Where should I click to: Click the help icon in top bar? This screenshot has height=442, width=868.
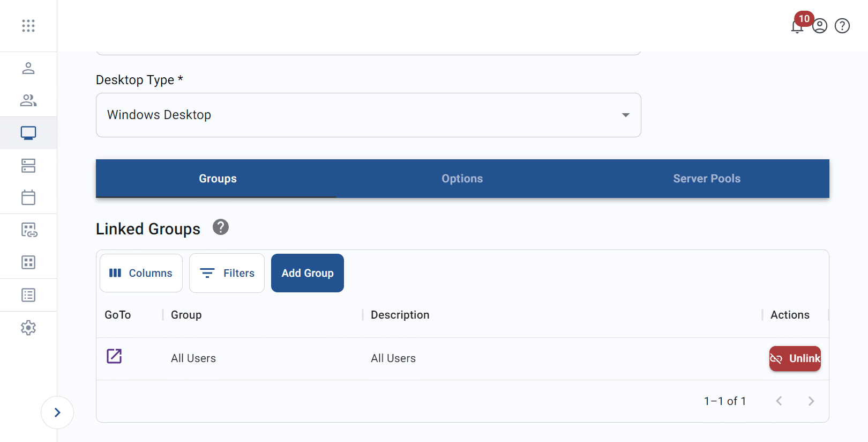[x=842, y=26]
